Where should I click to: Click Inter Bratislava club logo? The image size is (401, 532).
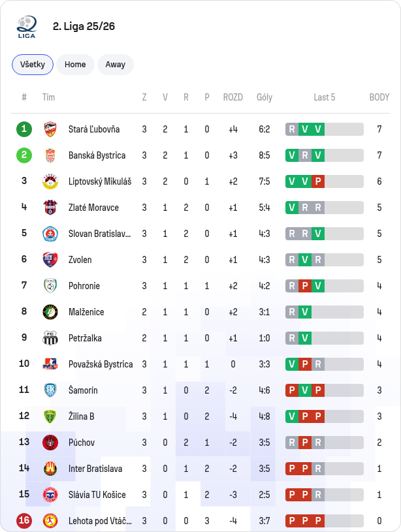point(50,469)
